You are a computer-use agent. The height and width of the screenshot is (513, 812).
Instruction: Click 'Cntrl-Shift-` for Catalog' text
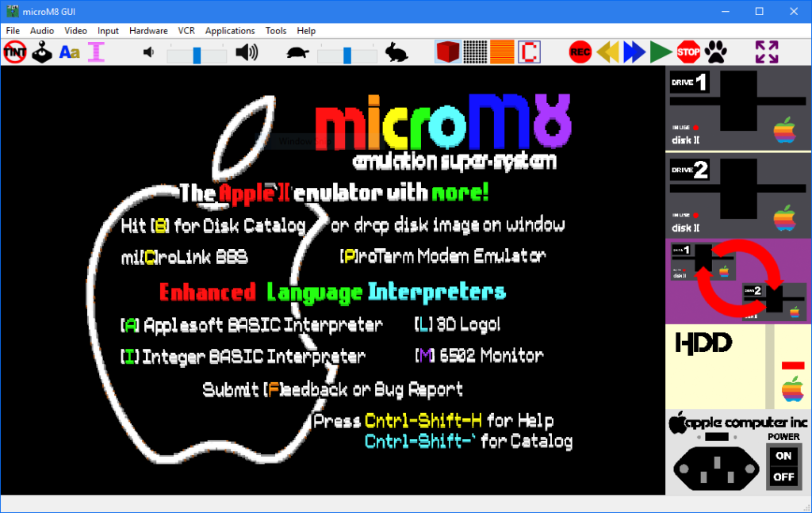point(469,441)
